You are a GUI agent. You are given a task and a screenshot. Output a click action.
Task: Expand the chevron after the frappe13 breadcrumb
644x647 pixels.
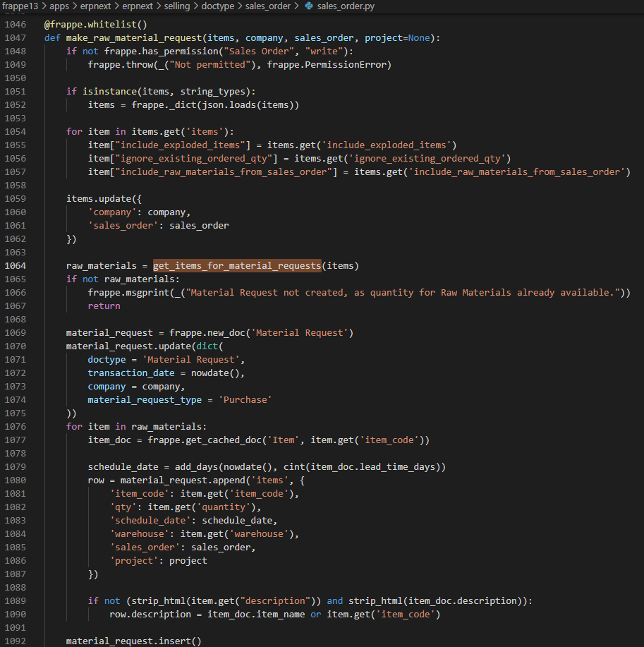(x=44, y=6)
